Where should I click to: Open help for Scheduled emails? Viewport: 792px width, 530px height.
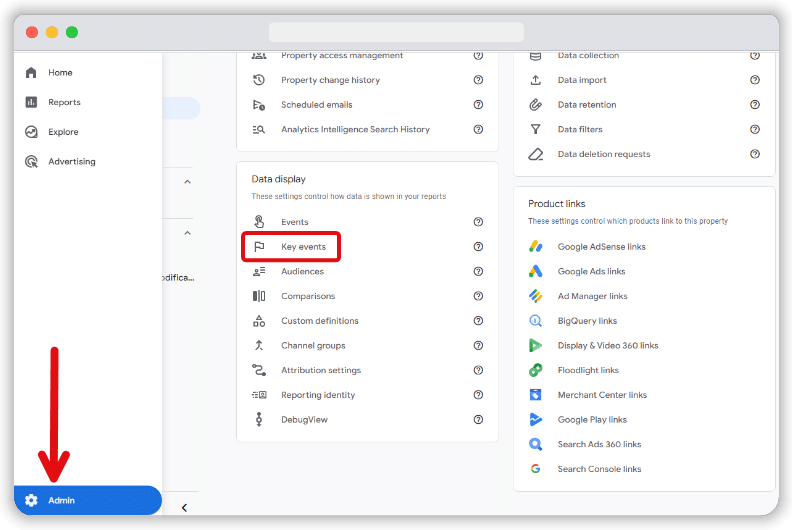[478, 105]
